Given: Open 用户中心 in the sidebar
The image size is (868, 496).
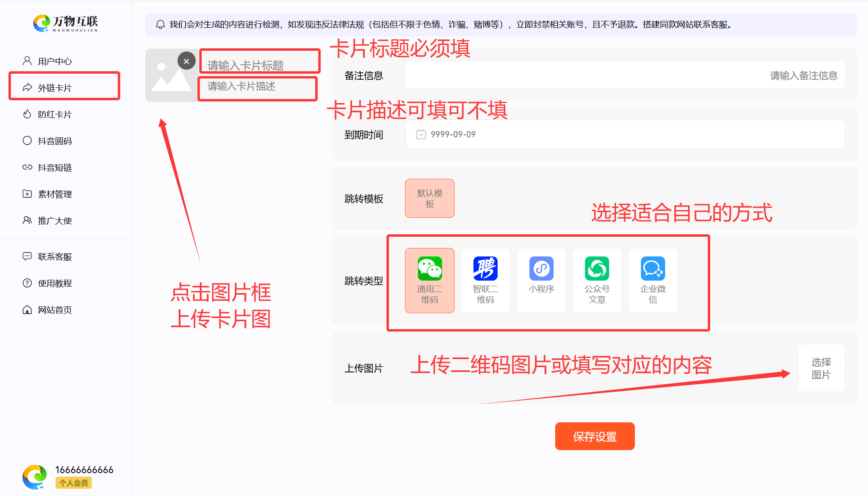Looking at the screenshot, I should click(55, 61).
